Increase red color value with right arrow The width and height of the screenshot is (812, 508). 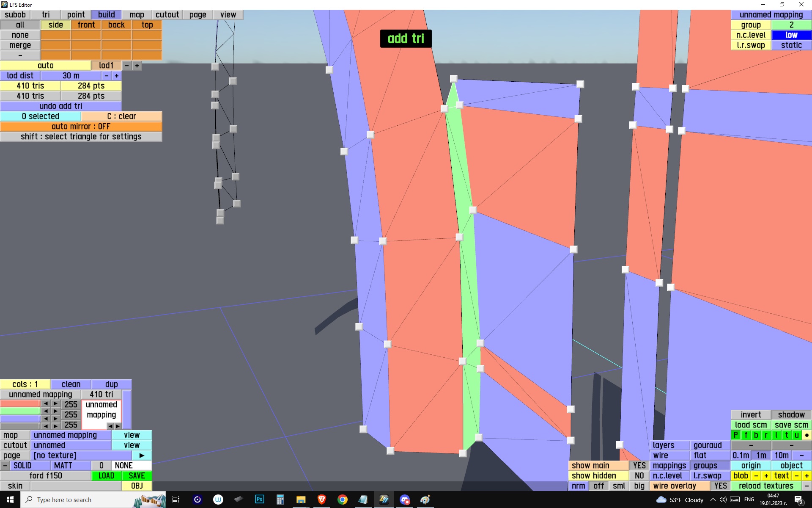tap(55, 404)
